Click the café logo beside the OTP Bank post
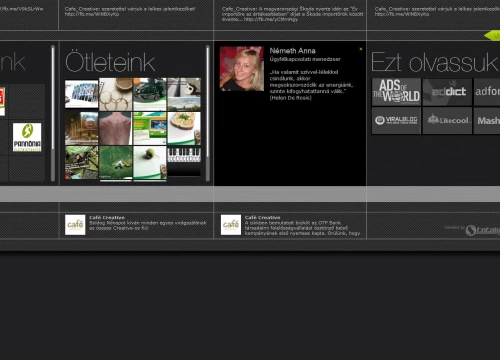The width and height of the screenshot is (500, 360). (x=231, y=225)
